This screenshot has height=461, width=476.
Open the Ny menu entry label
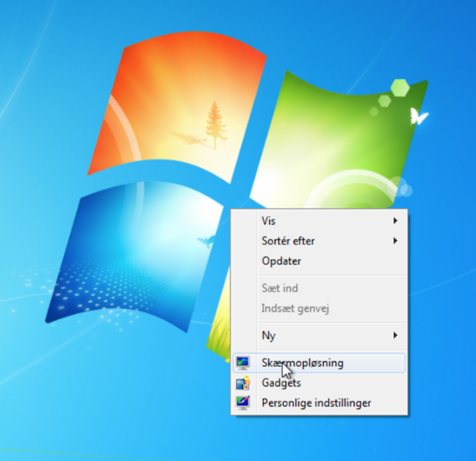click(x=268, y=336)
